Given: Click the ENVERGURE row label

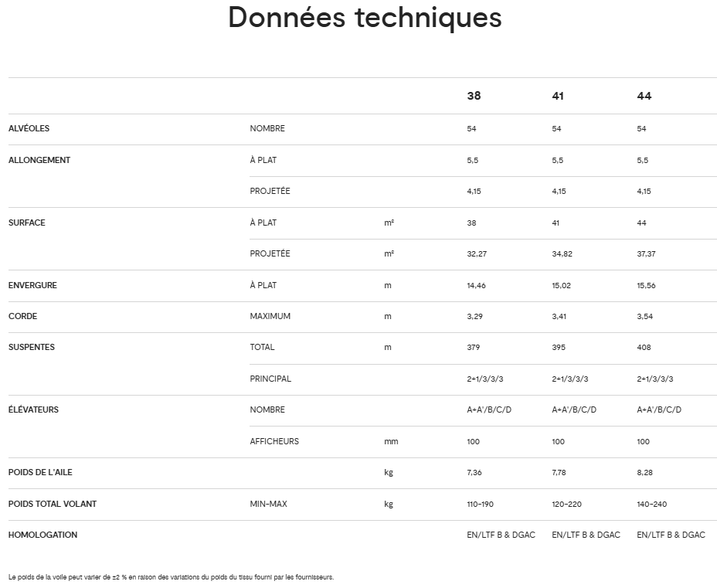Looking at the screenshot, I should tap(32, 285).
